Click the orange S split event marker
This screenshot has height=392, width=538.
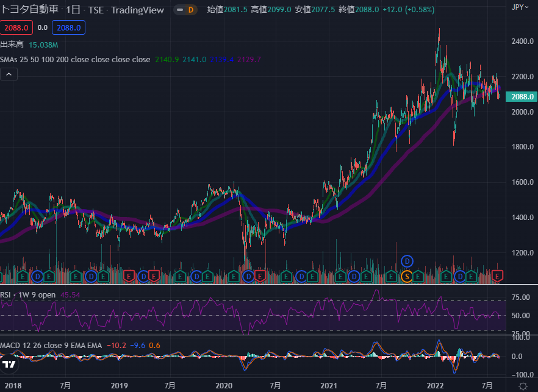point(407,276)
